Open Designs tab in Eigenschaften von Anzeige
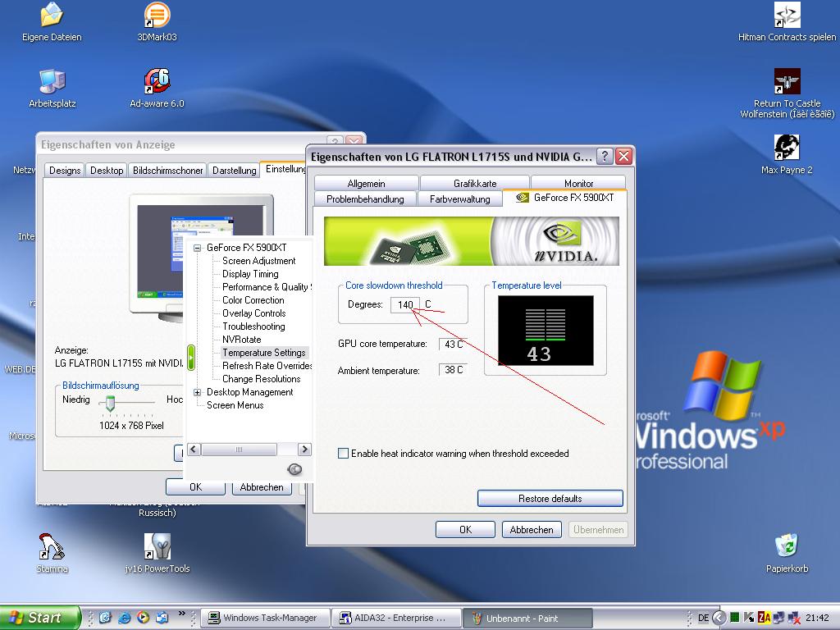 pos(65,170)
